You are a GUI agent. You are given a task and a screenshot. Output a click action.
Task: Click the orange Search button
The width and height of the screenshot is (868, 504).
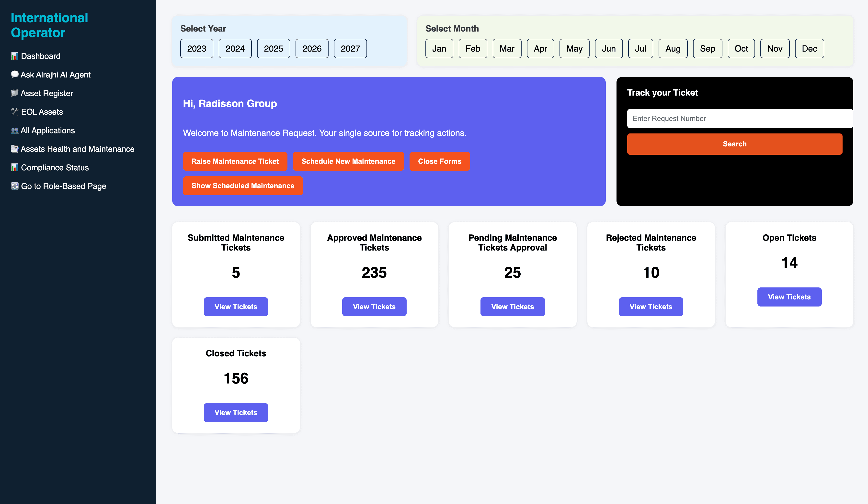click(x=735, y=144)
